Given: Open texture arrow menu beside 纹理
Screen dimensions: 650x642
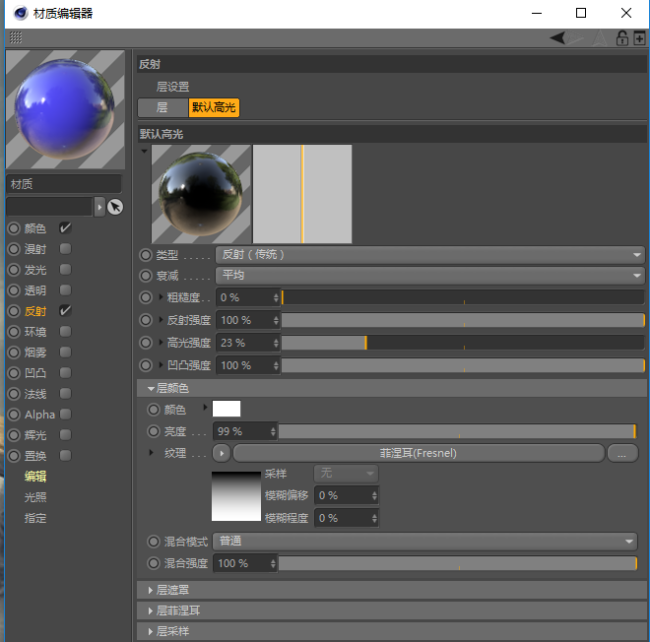Looking at the screenshot, I should [x=222, y=453].
